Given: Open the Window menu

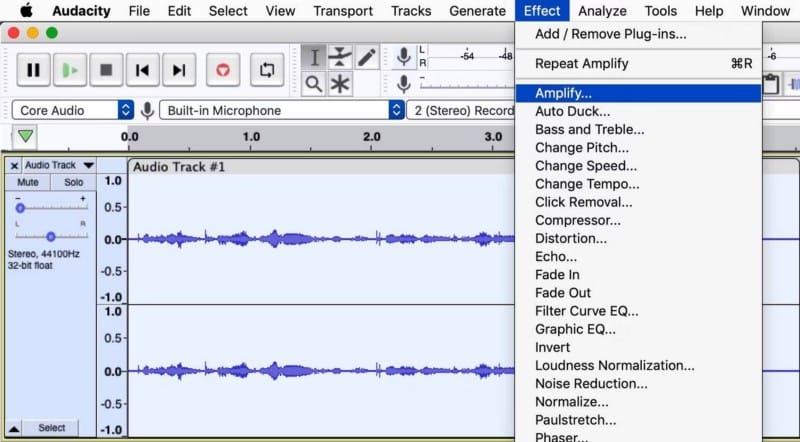Looking at the screenshot, I should (x=765, y=11).
